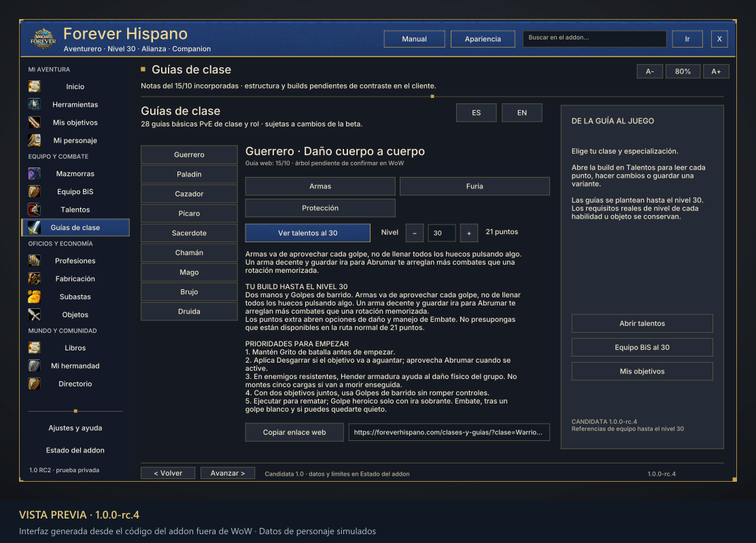This screenshot has width=756, height=543.
Task: Click the 'CANDIDATA 1.0.0-rc.4' label
Action: (x=604, y=421)
